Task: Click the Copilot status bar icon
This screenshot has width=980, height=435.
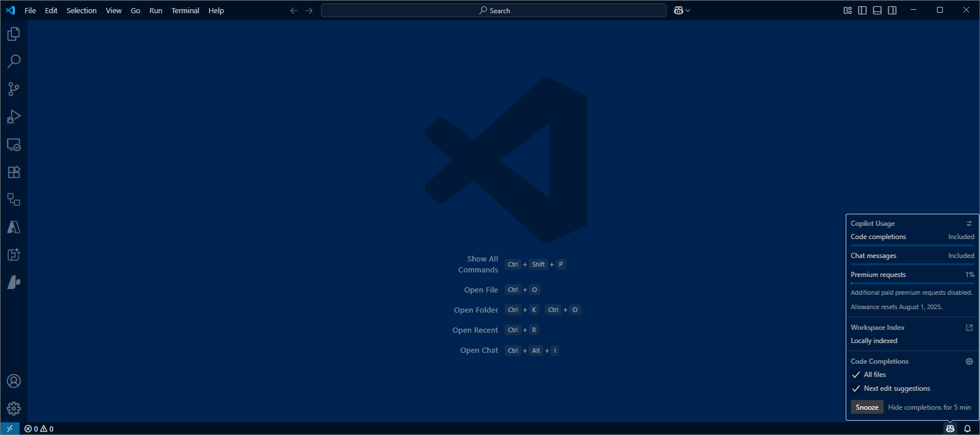Action: pos(950,429)
